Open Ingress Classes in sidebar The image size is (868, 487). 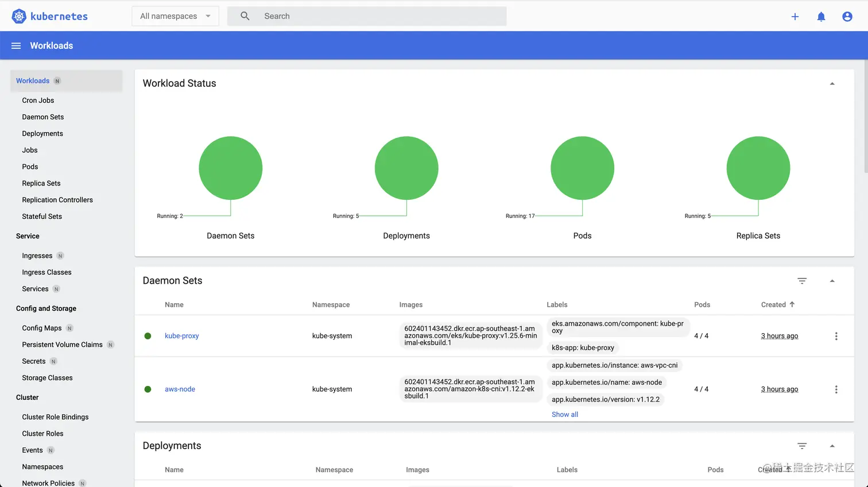point(47,273)
